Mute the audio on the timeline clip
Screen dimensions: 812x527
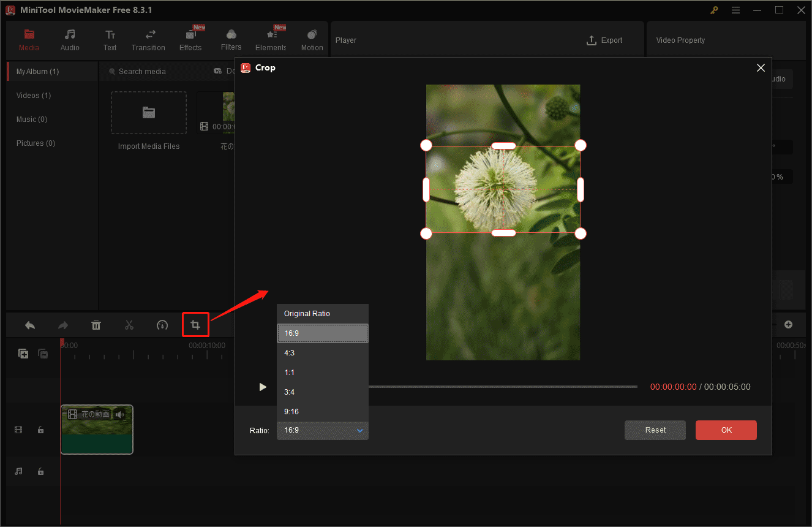tap(120, 415)
